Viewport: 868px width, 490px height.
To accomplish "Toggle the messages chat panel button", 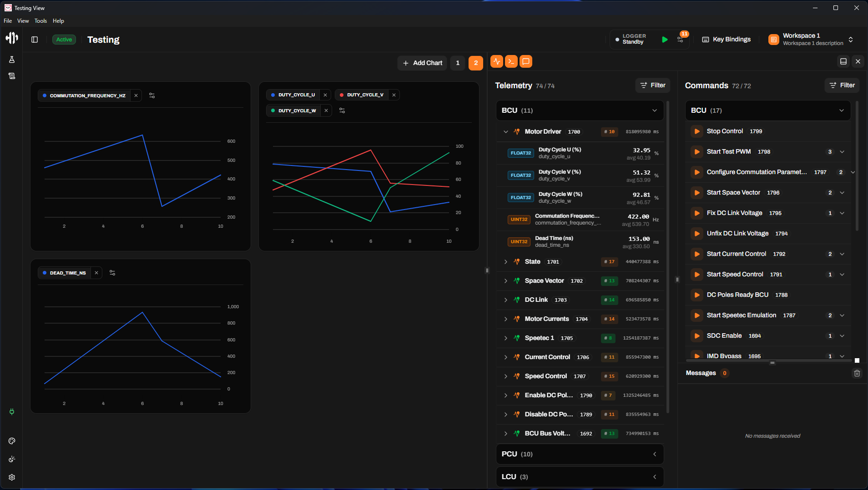I will pyautogui.click(x=526, y=61).
